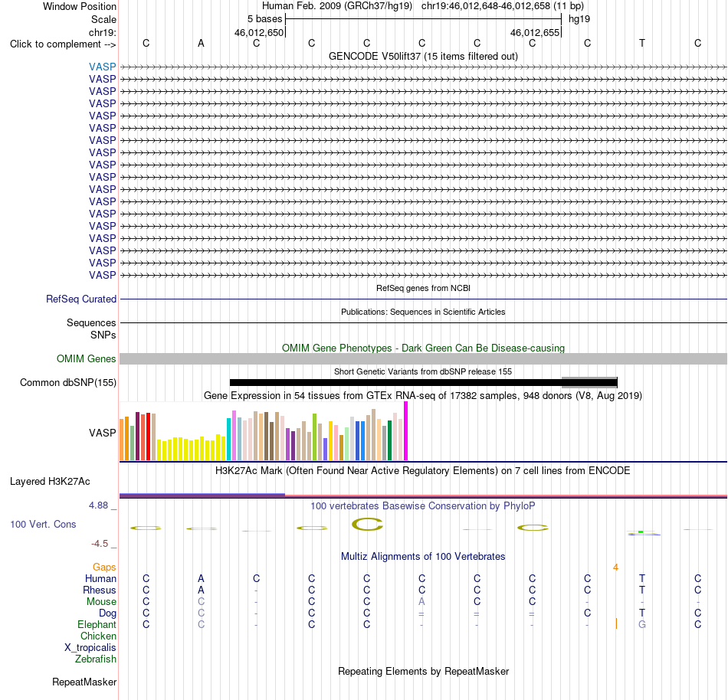Click the pale A base in Mouse row

(421, 602)
